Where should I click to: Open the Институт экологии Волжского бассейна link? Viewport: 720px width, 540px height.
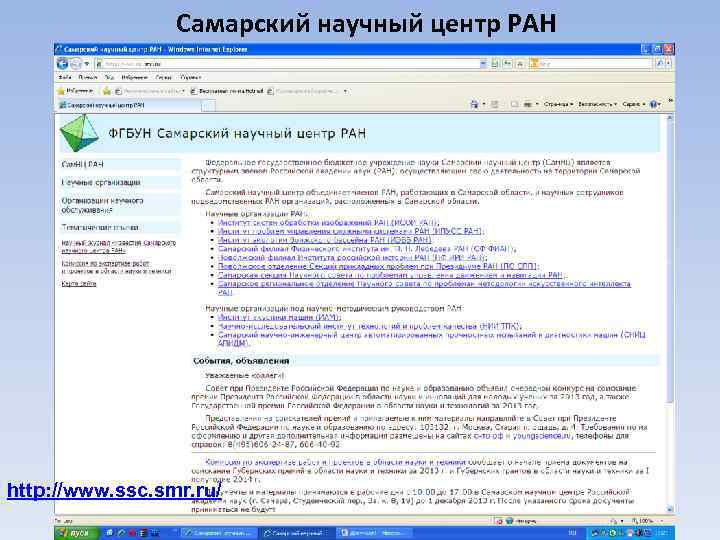tap(325, 240)
